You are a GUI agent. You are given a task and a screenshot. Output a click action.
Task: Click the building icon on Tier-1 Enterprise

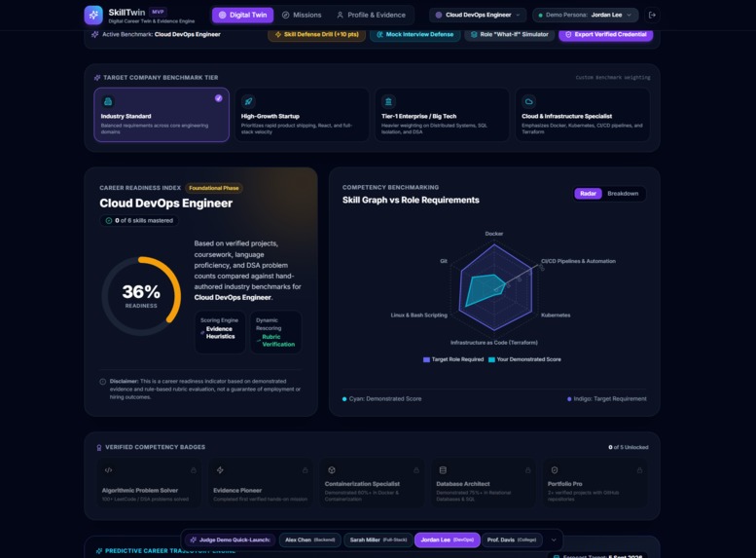tap(388, 101)
